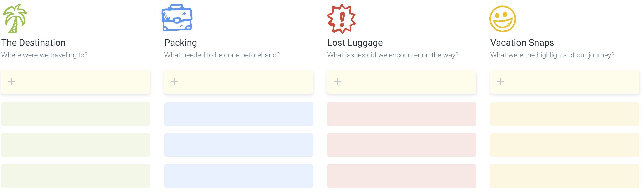Click the yellow smiley face icon
The height and width of the screenshot is (192, 644).
(x=503, y=19)
